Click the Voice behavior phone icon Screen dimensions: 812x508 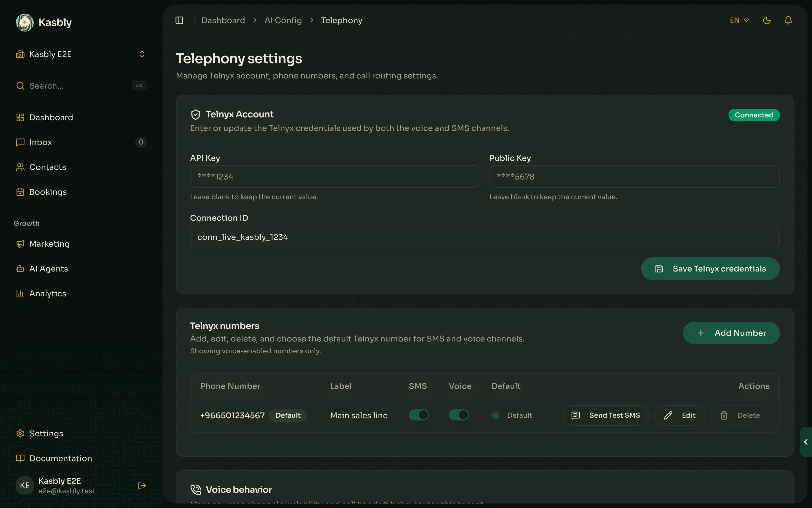pos(196,490)
